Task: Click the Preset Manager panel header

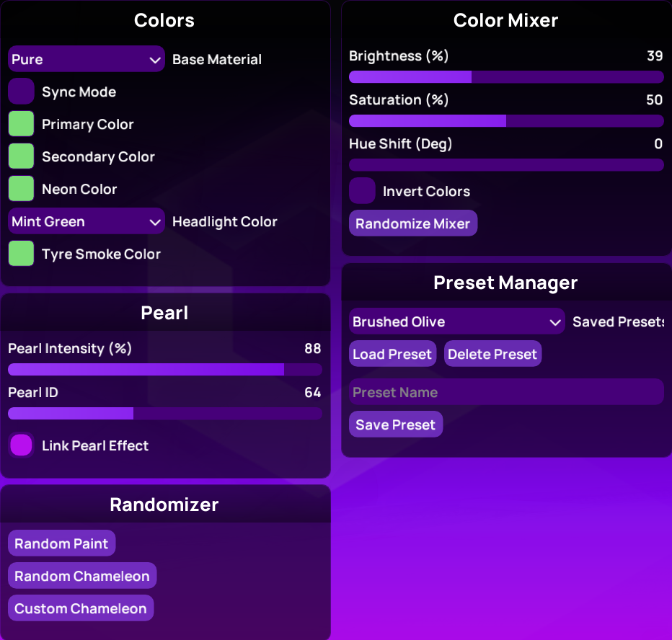Action: [506, 283]
